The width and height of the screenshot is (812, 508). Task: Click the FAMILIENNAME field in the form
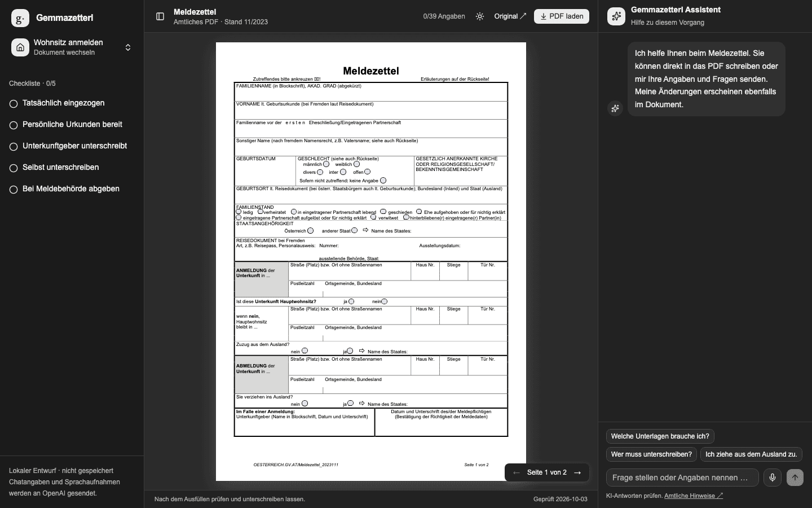pos(371,92)
